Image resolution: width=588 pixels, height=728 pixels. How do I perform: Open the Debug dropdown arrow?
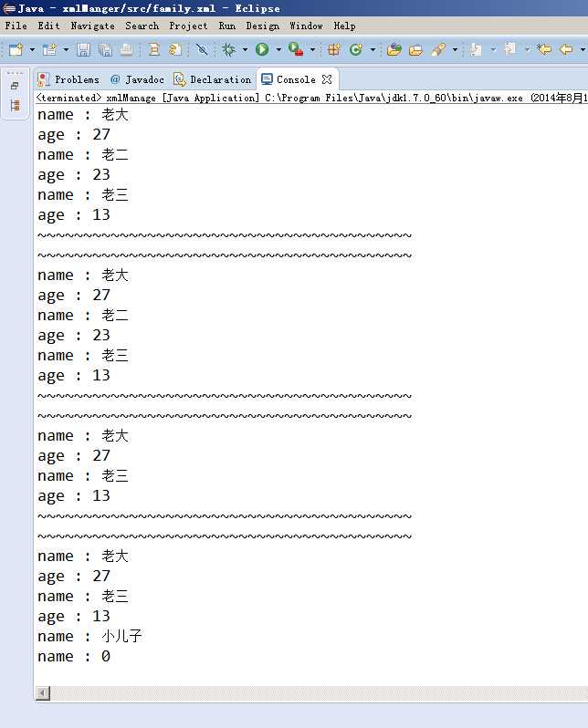[x=245, y=49]
